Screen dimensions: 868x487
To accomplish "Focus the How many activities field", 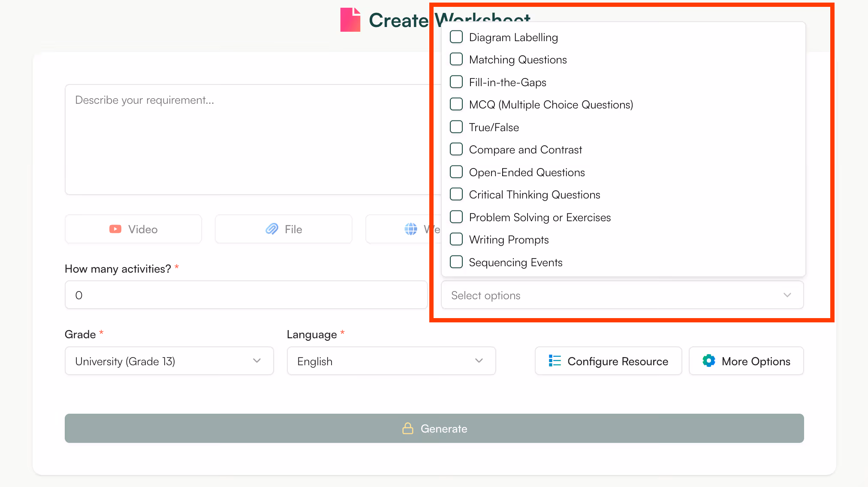I will (246, 295).
